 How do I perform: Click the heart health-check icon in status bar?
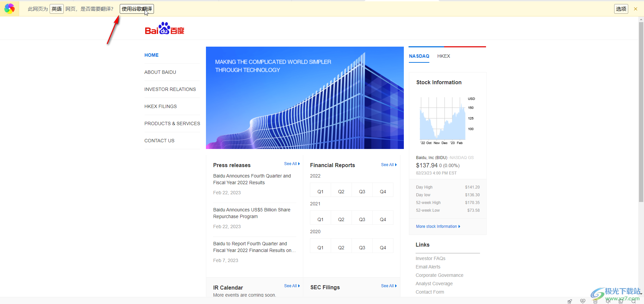click(583, 301)
